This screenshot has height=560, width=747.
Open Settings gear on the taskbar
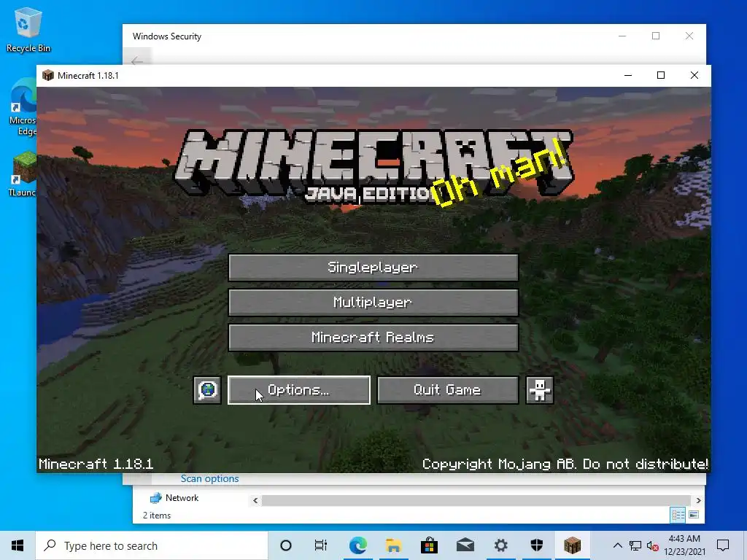[500, 545]
